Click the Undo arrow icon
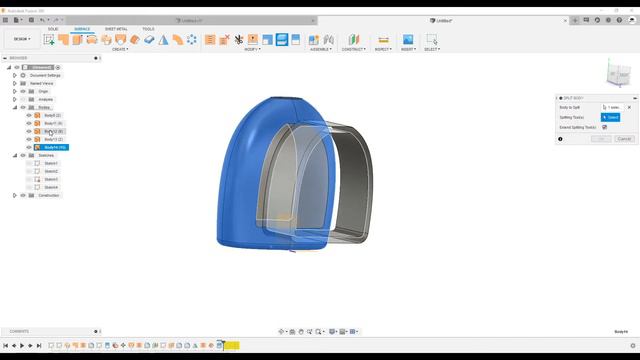640x360 pixels. tap(42, 20)
